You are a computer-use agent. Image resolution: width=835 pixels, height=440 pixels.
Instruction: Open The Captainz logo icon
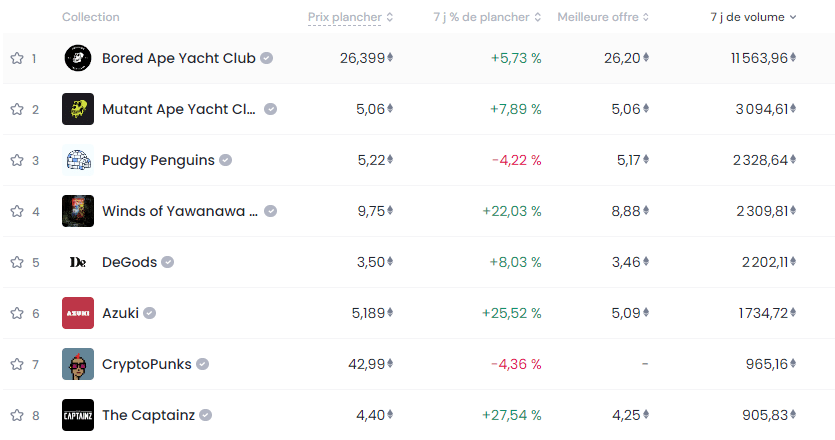tap(78, 415)
